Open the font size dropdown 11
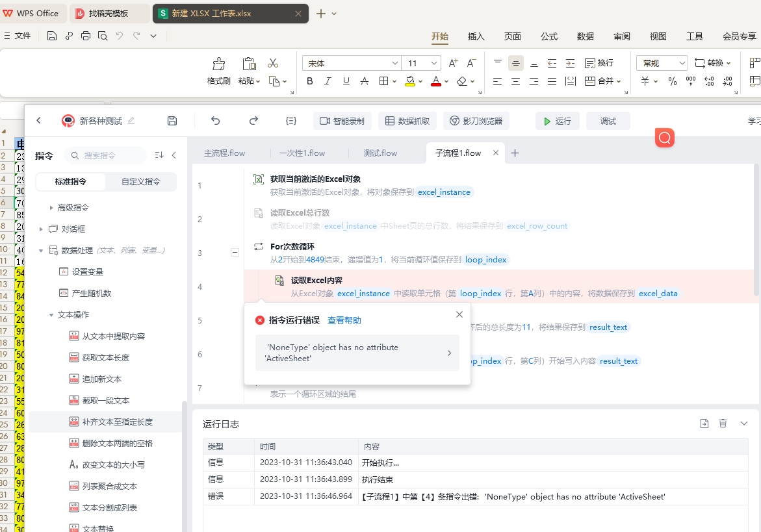This screenshot has height=532, width=761. click(x=422, y=63)
